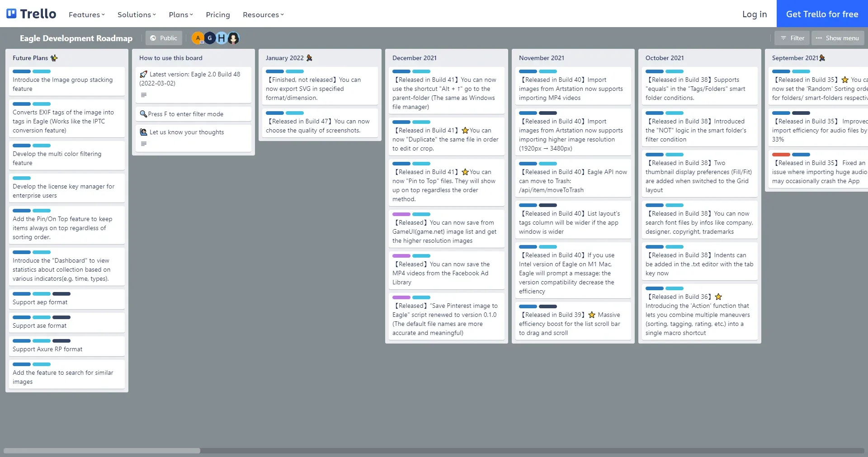Open Introduce the Image group stacking card
Viewport: 868px width, 457px height.
tap(67, 81)
